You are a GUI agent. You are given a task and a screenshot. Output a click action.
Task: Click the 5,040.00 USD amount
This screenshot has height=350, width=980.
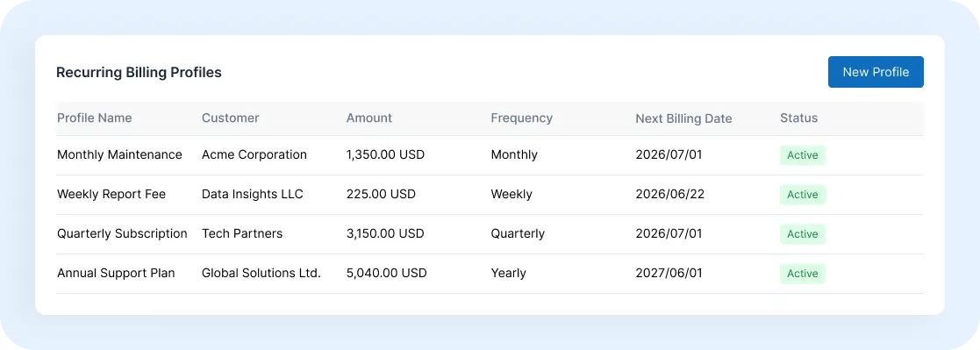(386, 273)
